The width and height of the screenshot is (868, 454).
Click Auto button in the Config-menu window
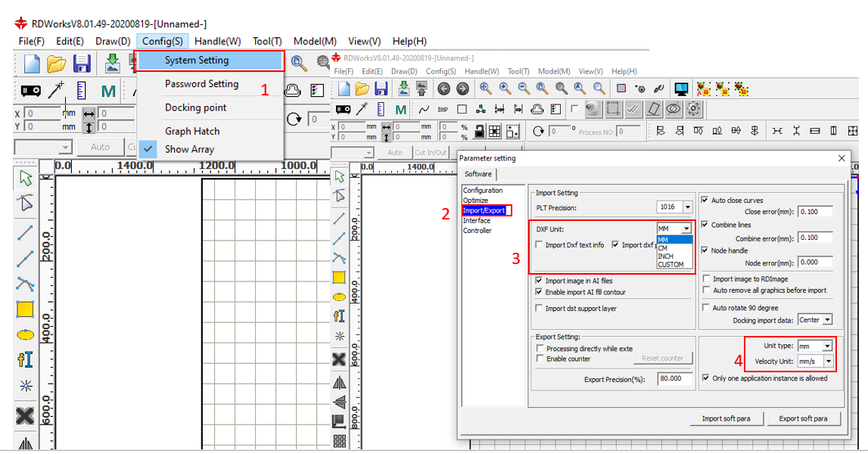pyautogui.click(x=100, y=147)
